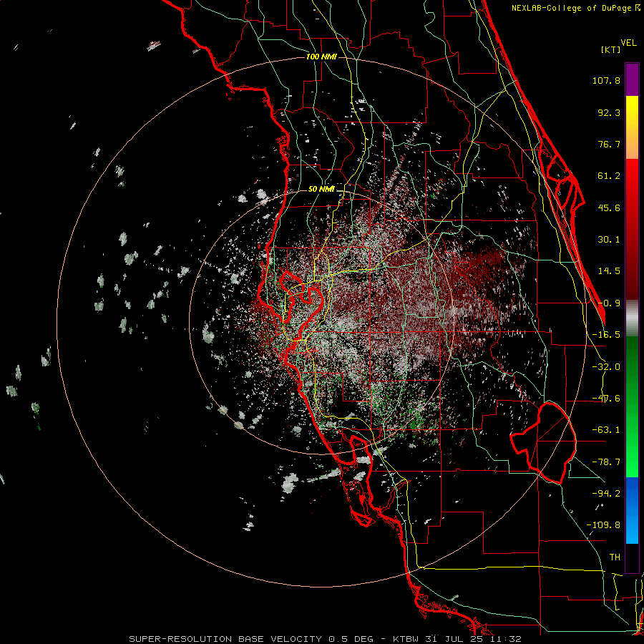
Task: Click the -94.2 legend value
Action: [606, 493]
